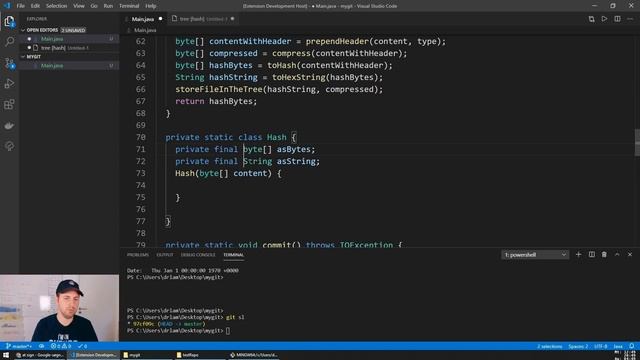Click the synchronize changes icon in status bar
The width and height of the screenshot is (640, 360).
pyautogui.click(x=41, y=346)
